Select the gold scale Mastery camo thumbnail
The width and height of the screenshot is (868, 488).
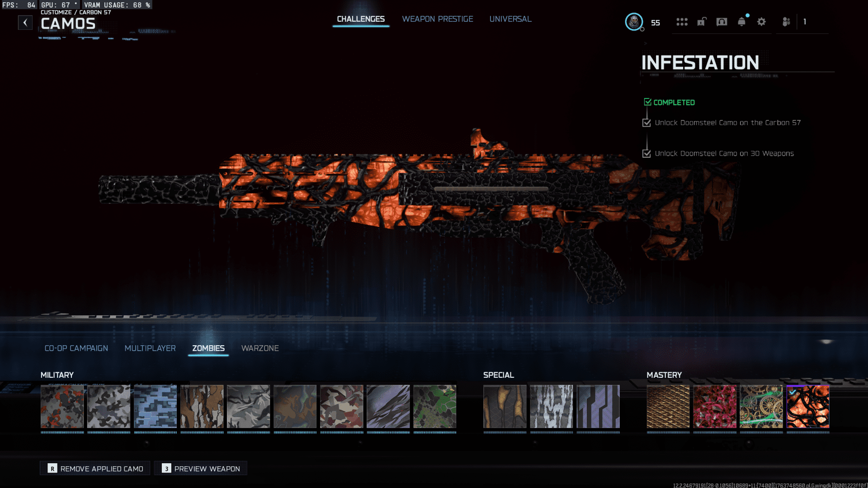[668, 407]
